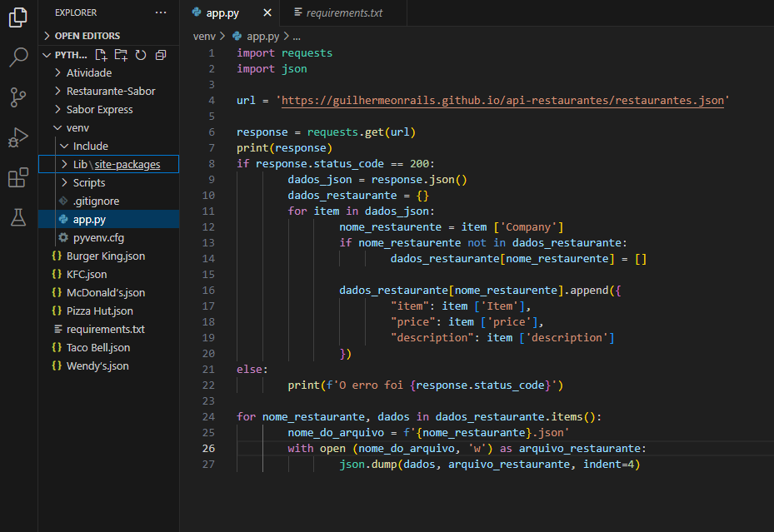Expand the Lib\site-packages folder
Image resolution: width=774 pixels, height=532 pixels.
point(64,164)
